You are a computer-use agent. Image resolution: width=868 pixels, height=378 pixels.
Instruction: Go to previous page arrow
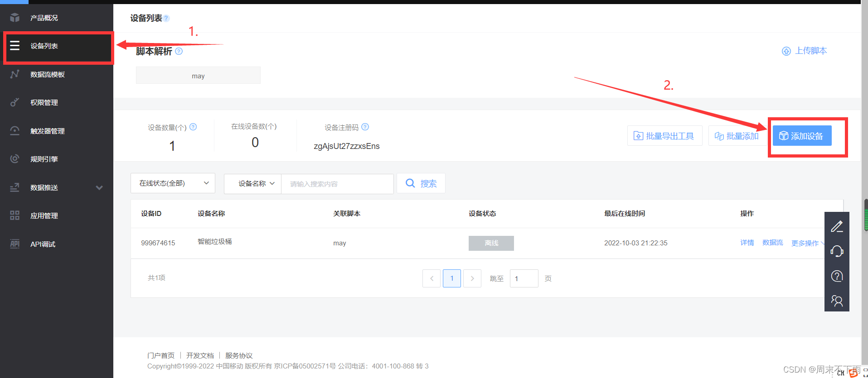click(x=432, y=278)
